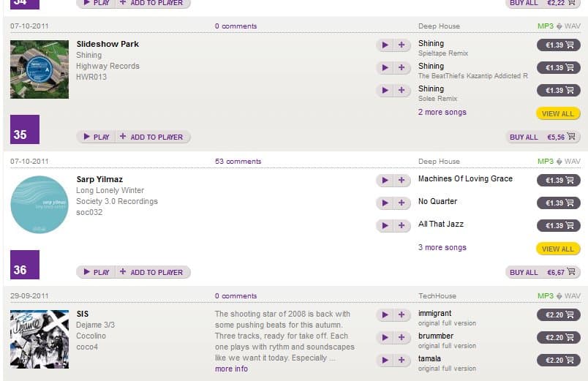Add brummber track to player
Image resolution: width=588 pixels, height=381 pixels.
(x=402, y=338)
